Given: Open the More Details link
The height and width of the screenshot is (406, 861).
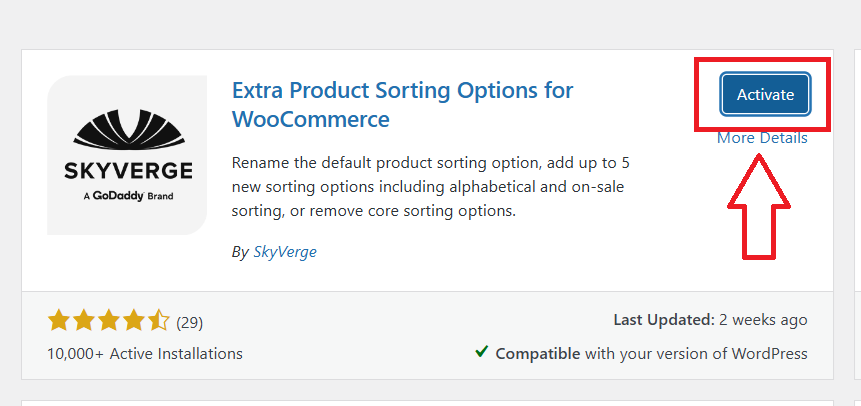Looking at the screenshot, I should pos(762,138).
